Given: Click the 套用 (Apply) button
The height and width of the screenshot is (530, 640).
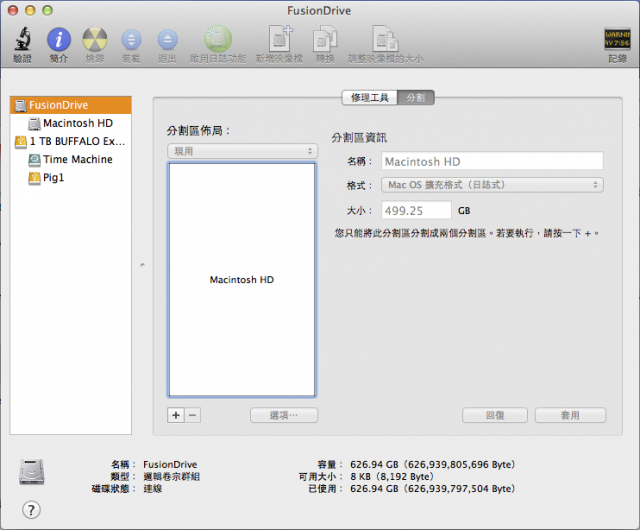Looking at the screenshot, I should 570,415.
